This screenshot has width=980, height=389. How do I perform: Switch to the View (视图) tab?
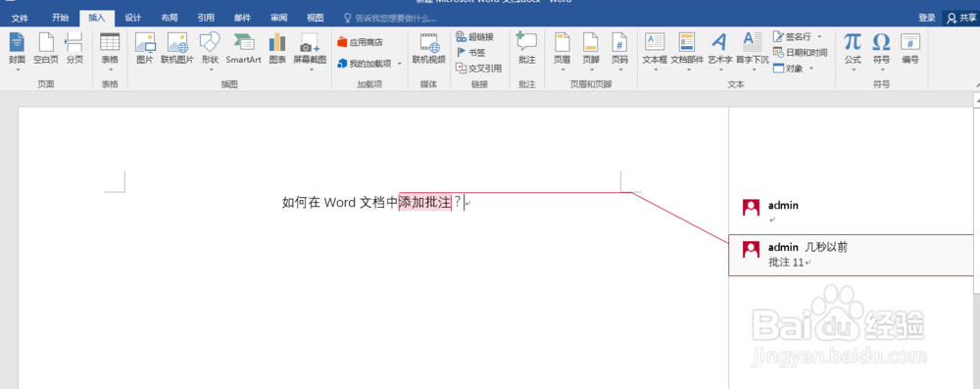coord(316,19)
